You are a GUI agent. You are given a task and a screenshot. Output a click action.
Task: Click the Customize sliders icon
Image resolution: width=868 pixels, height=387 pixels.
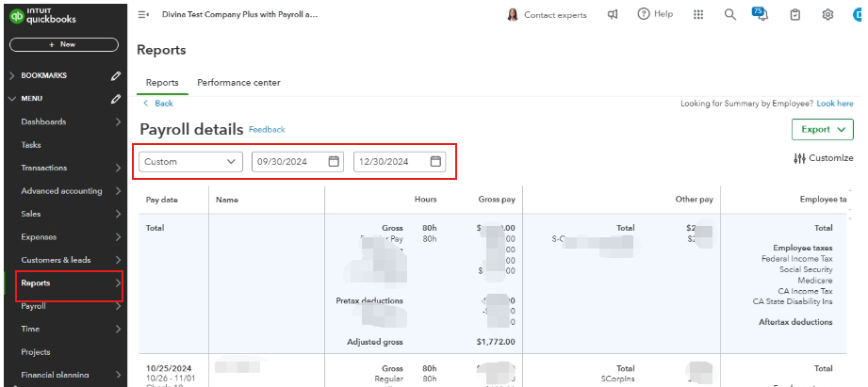pyautogui.click(x=799, y=158)
